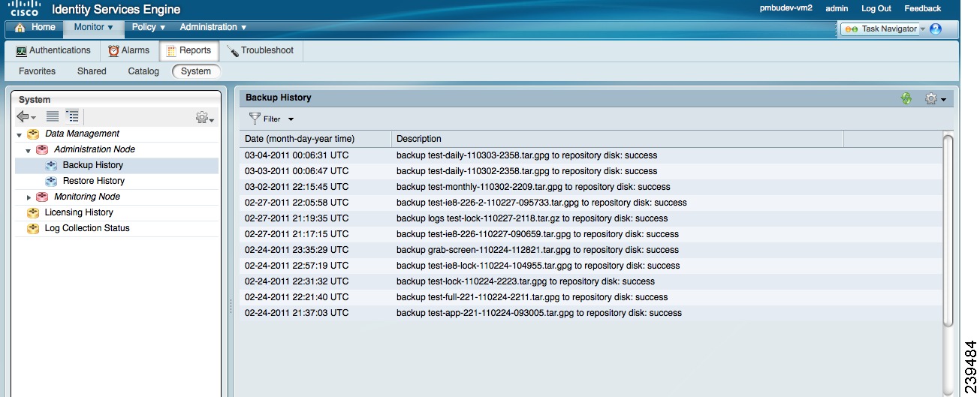Click the Feedback link
Screen dimensions: 980x397
point(922,9)
